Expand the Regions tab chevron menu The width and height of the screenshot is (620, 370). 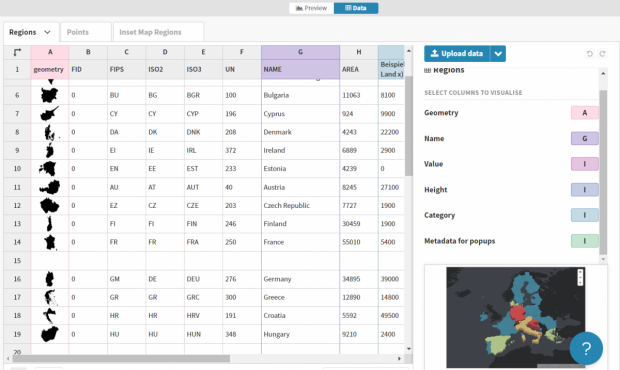[47, 32]
